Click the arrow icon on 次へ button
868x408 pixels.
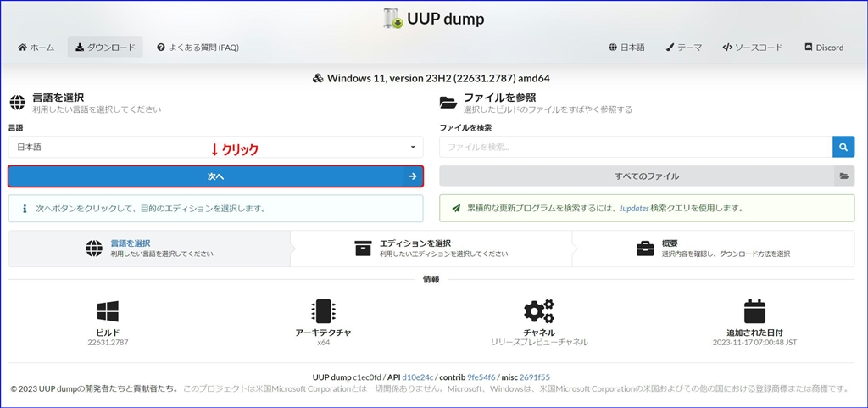(x=413, y=176)
